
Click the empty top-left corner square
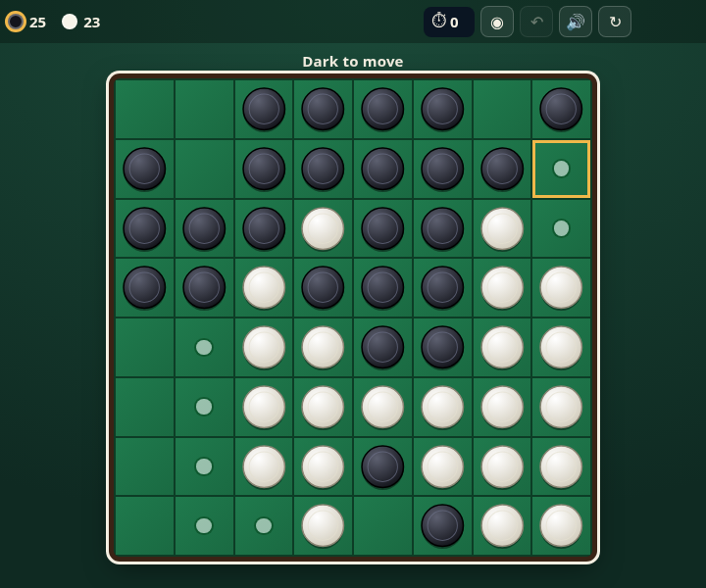pyautogui.click(x=144, y=109)
